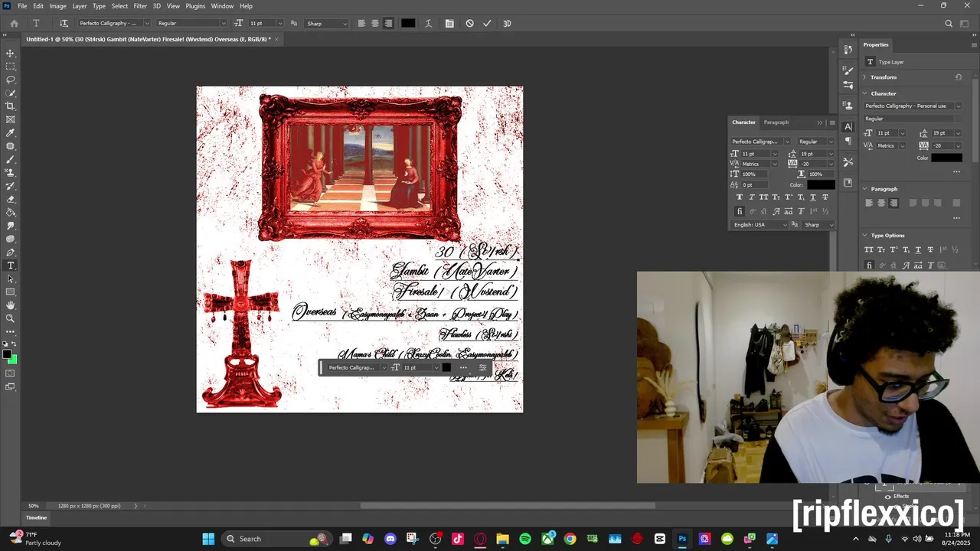Select the Pen tool
980x551 pixels.
pos(11,253)
